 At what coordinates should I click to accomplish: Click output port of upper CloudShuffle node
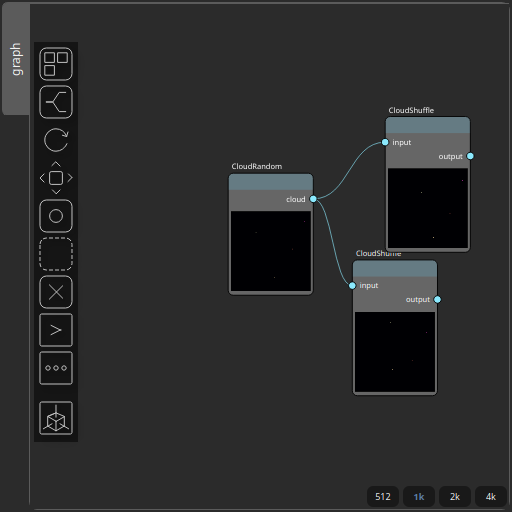pos(470,156)
